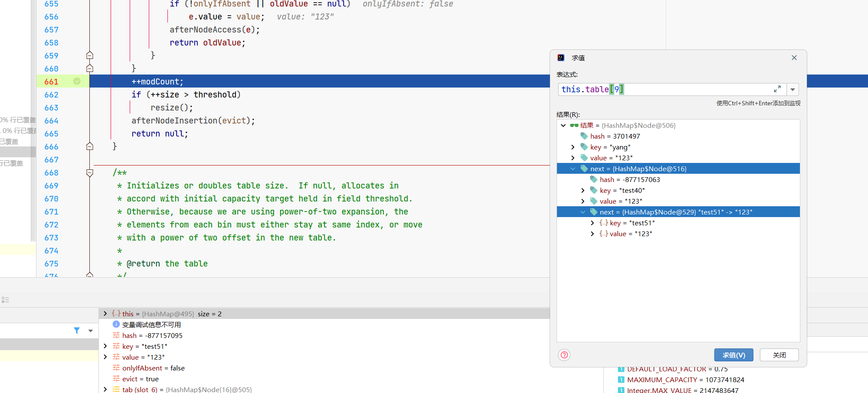This screenshot has height=393, width=868.
Task: Click the static field icon beside MAXIMUM_CAPACITY
Action: (621, 380)
